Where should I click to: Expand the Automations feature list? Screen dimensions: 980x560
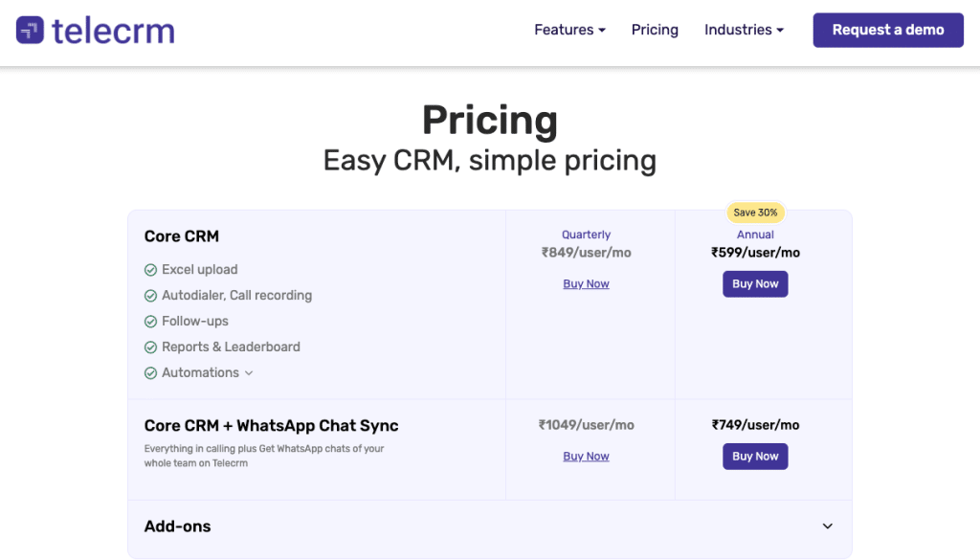click(x=249, y=372)
